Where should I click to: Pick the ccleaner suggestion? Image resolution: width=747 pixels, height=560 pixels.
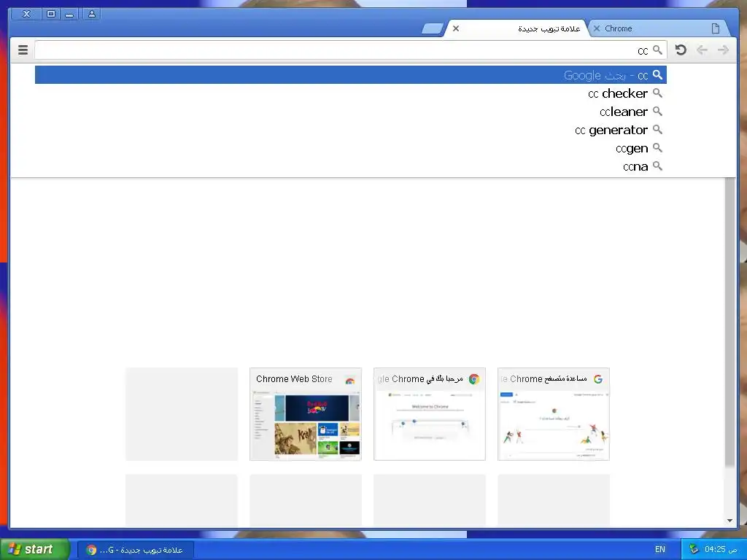point(351,112)
